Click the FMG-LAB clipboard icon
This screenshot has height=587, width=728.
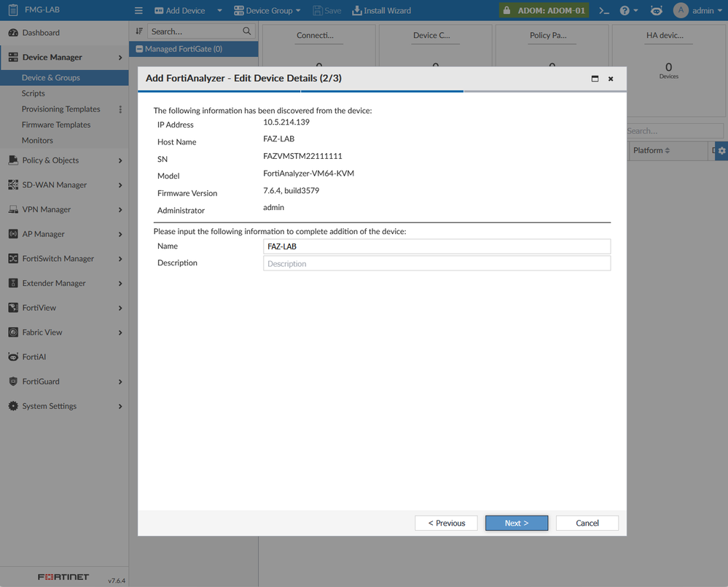[x=13, y=9]
